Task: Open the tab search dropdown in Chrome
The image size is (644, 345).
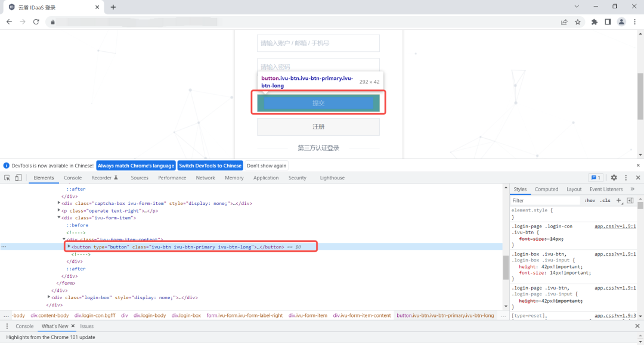Action: 577,7
